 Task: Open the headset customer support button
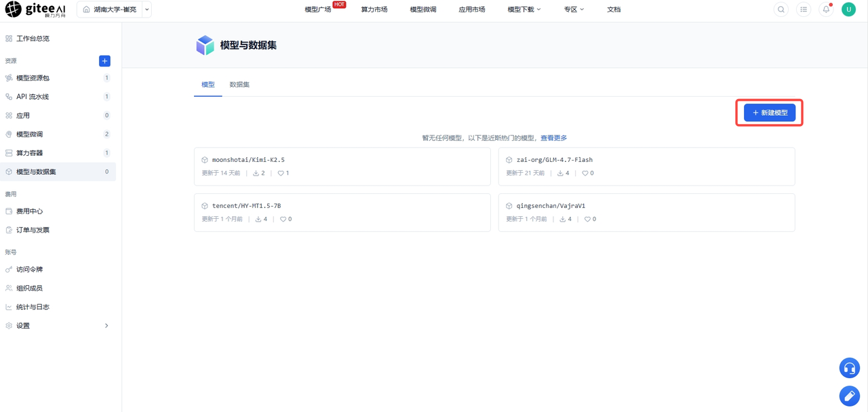tap(850, 368)
